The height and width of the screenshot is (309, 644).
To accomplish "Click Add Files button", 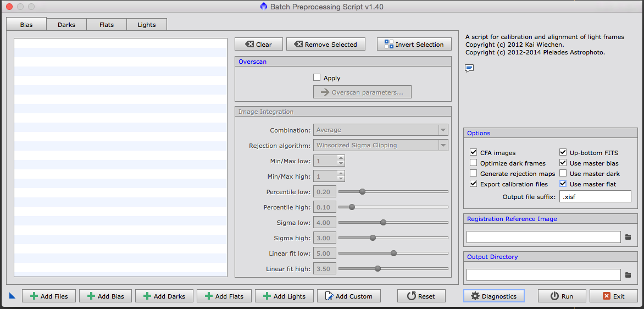I will [49, 296].
